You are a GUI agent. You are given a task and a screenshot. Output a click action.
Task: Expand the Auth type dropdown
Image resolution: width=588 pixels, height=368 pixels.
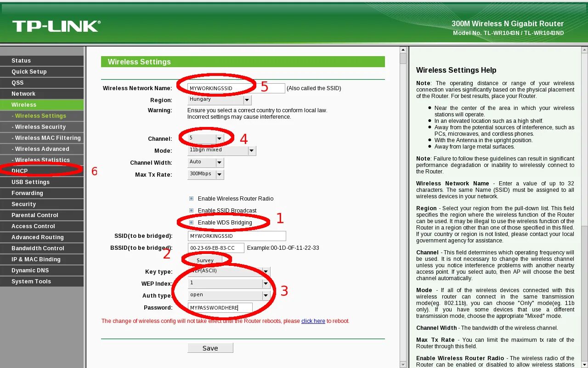pos(229,295)
